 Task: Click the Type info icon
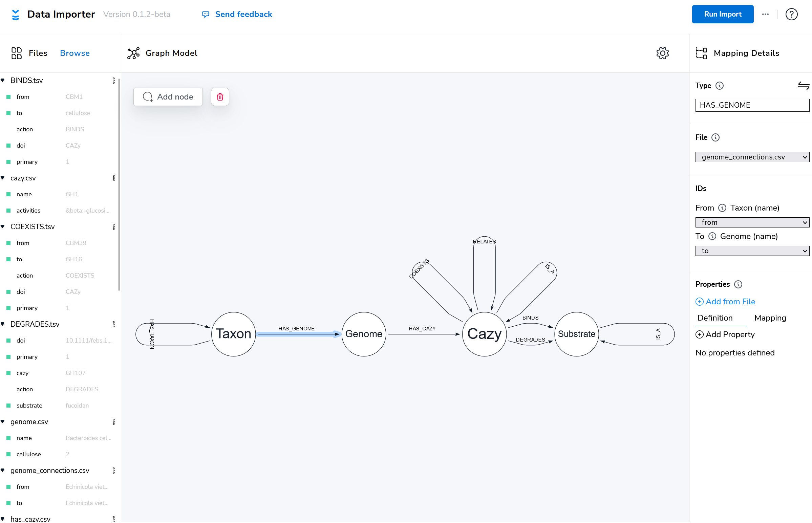coord(719,86)
